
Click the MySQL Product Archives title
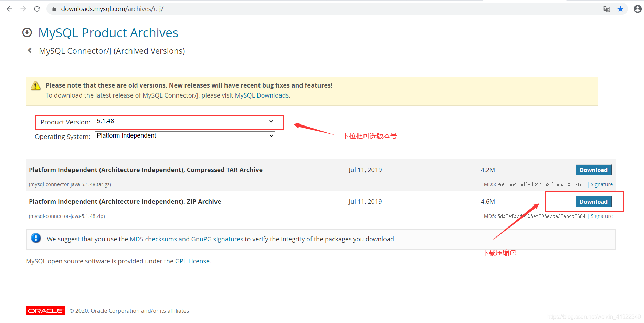108,33
